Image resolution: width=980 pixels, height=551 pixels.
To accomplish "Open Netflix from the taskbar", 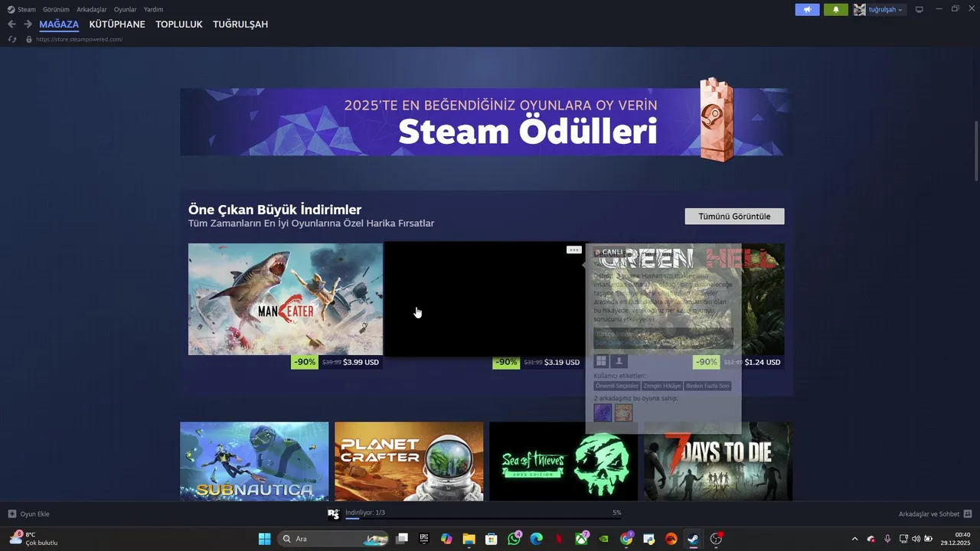I will point(559,539).
